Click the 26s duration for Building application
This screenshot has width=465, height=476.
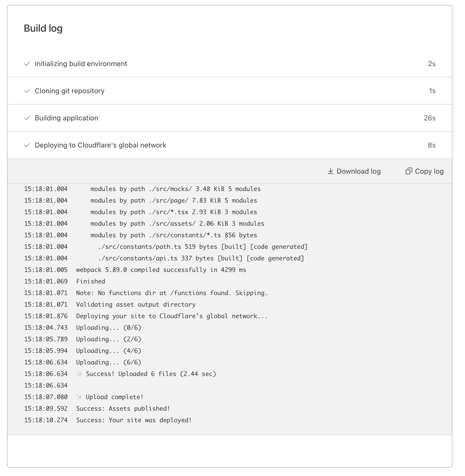pyautogui.click(x=429, y=118)
